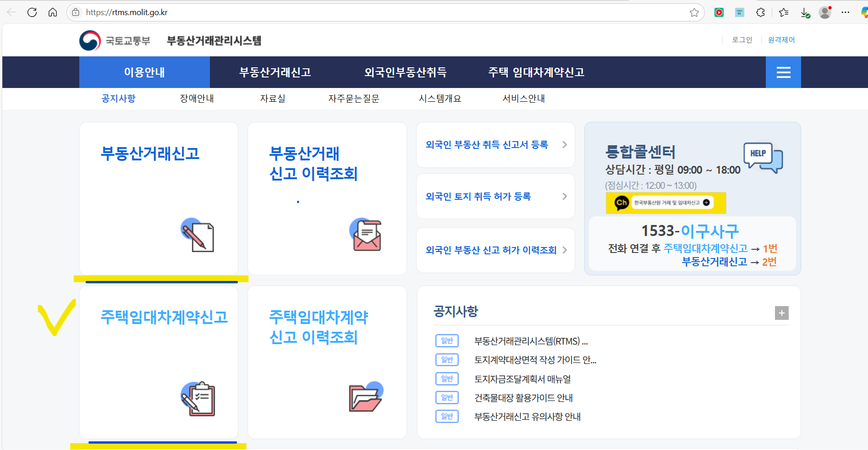This screenshot has height=450, width=868.
Task: Select 자주묻는질문 from the submenu
Action: 354,98
